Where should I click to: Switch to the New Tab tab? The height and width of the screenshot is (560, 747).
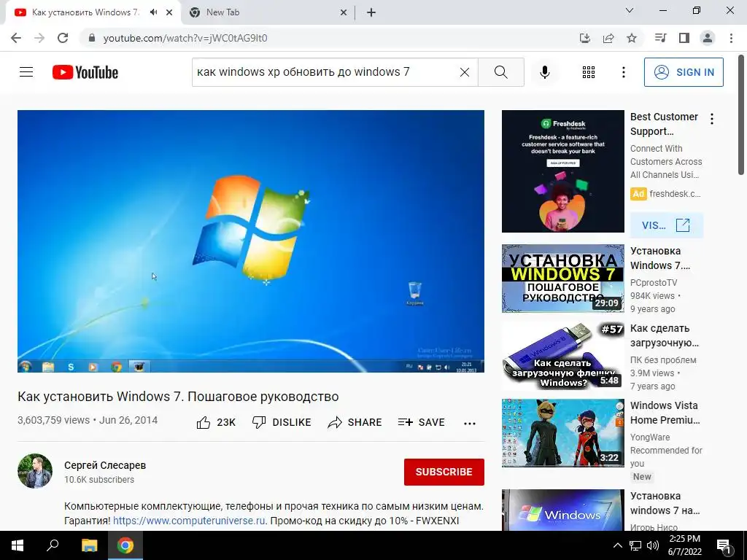click(267, 12)
